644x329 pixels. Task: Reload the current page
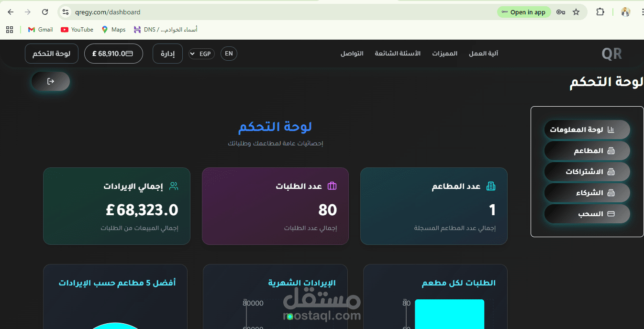(x=45, y=12)
